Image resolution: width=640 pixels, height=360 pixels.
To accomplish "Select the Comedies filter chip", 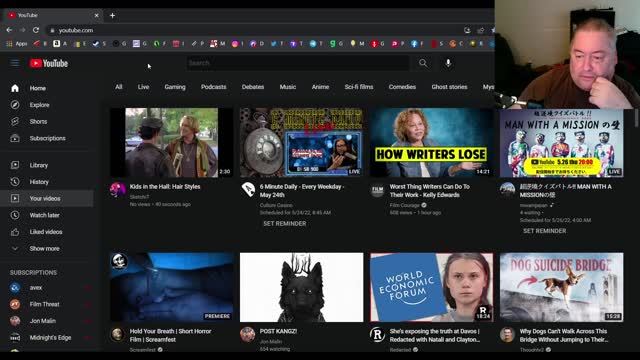I will pyautogui.click(x=402, y=87).
